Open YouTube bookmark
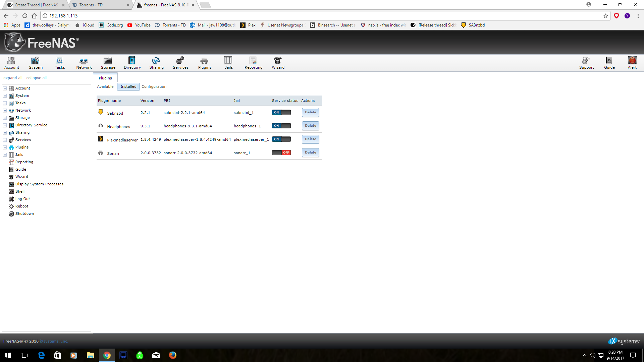Viewport: 644px width, 362px height. pos(139,25)
